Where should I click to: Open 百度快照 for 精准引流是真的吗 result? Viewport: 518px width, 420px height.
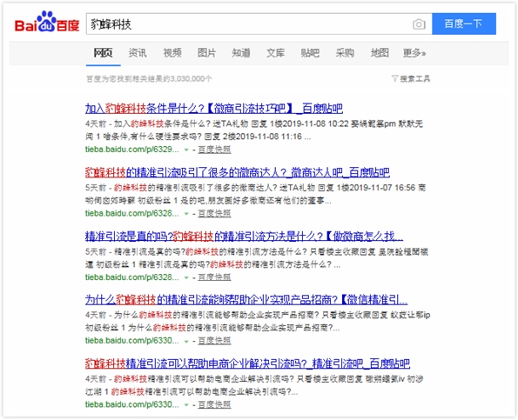pos(214,277)
